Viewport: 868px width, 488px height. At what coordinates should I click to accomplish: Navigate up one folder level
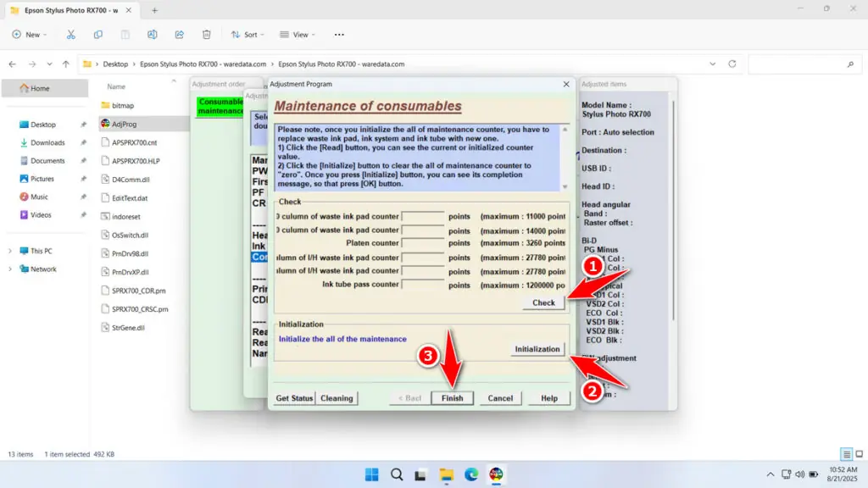click(65, 64)
